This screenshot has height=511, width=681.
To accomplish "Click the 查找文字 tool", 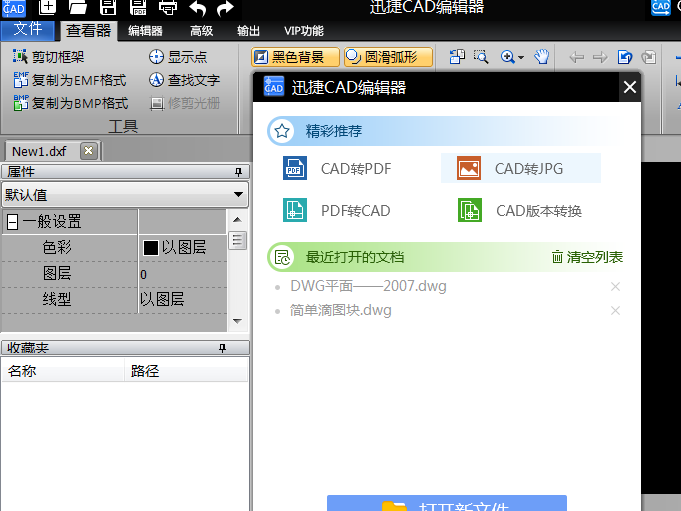I will coord(184,80).
